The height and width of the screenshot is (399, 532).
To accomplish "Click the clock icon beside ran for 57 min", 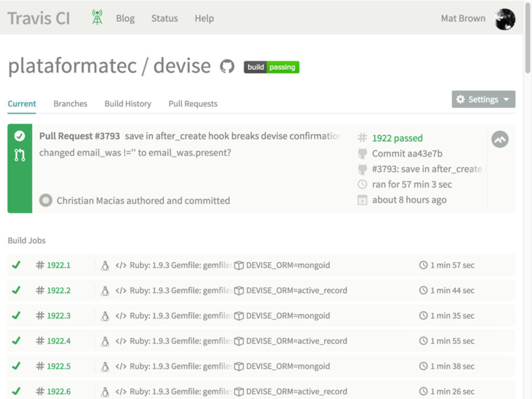I will pos(362,184).
